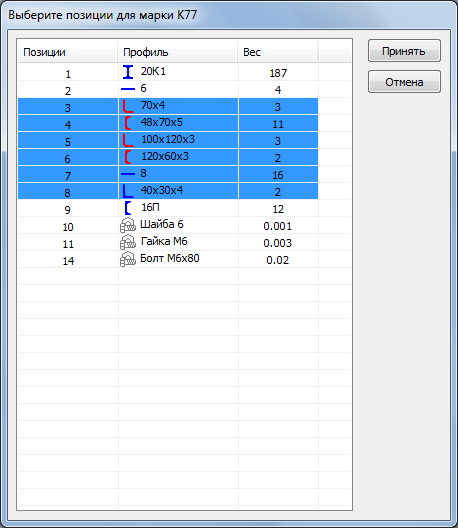Click the weight value 12
The width and height of the screenshot is (458, 528).
pyautogui.click(x=278, y=209)
